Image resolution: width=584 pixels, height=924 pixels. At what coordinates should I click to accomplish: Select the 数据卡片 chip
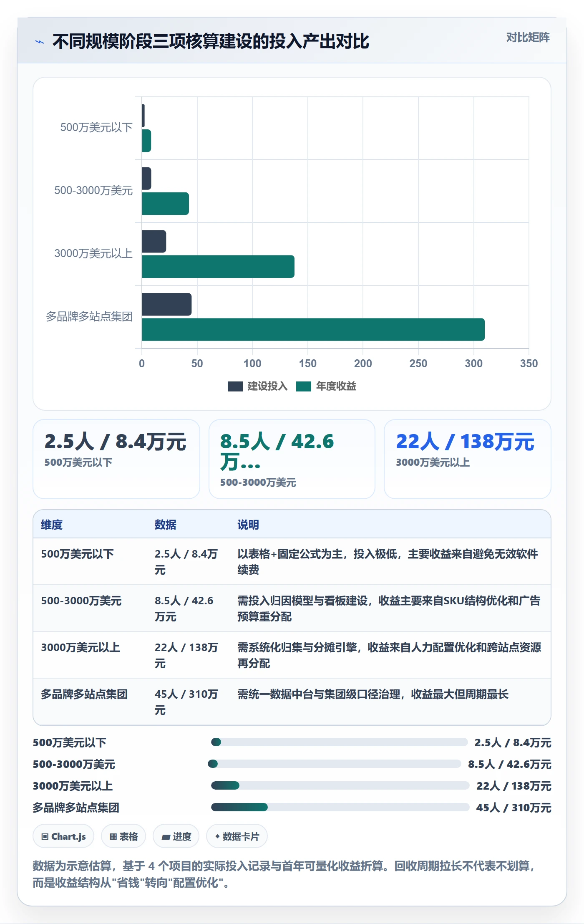point(237,836)
